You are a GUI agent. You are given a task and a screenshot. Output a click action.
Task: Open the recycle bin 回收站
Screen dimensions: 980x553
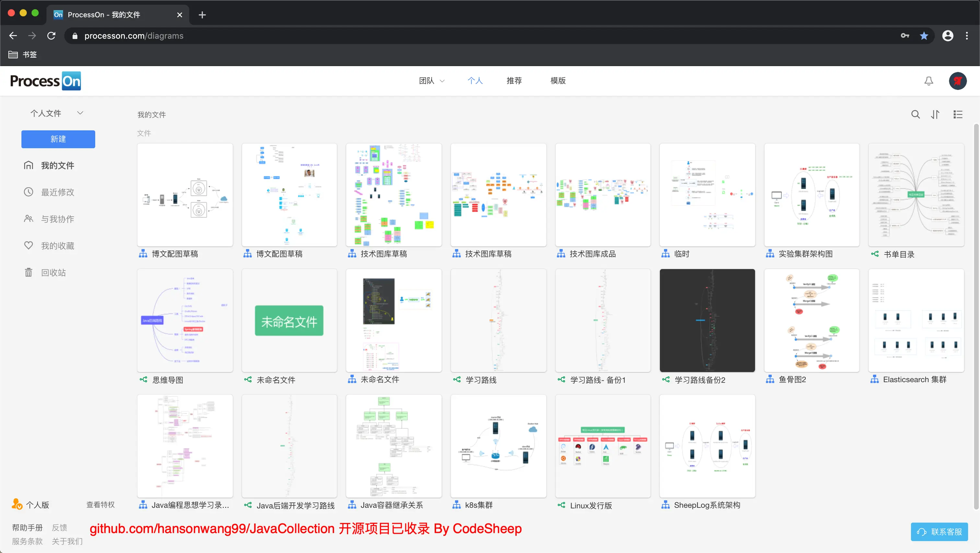point(53,273)
